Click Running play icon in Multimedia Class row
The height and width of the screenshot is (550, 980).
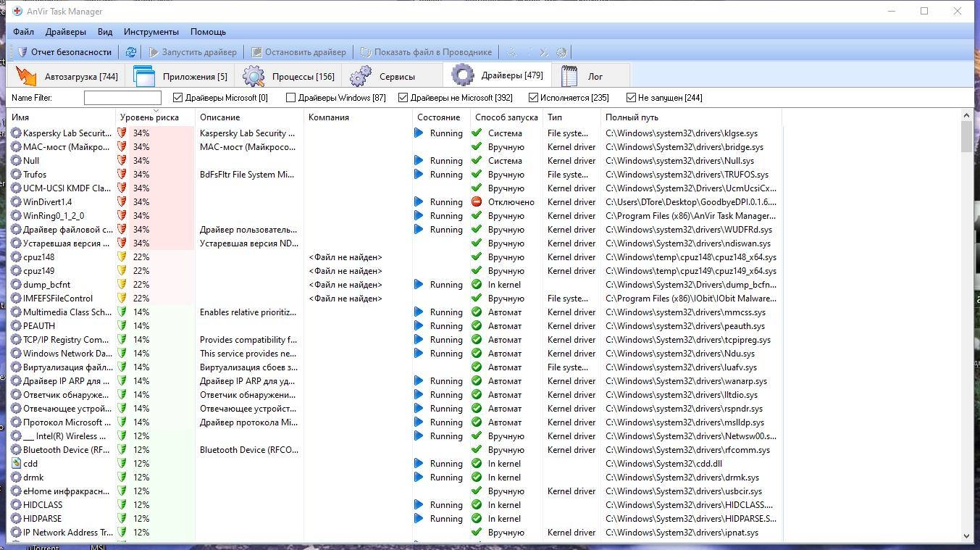419,312
